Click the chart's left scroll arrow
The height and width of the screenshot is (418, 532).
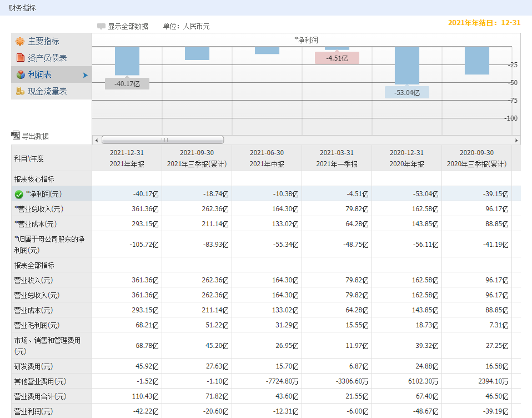[x=96, y=140]
